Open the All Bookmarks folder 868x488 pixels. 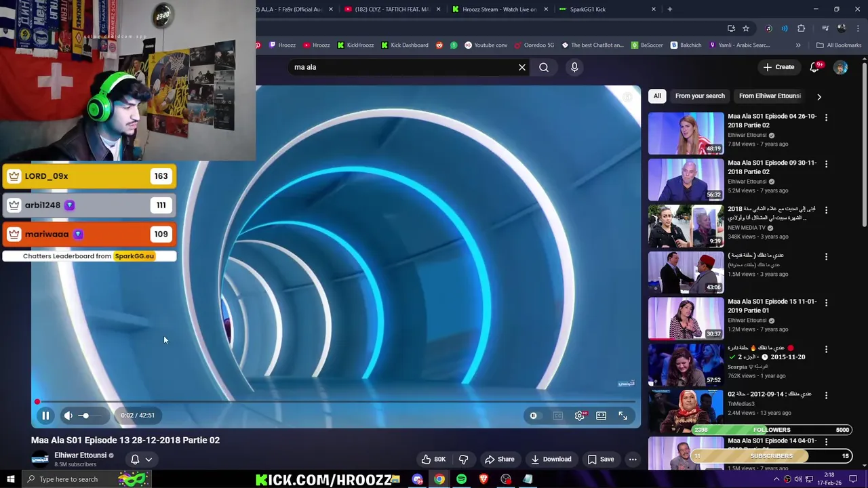pos(839,45)
